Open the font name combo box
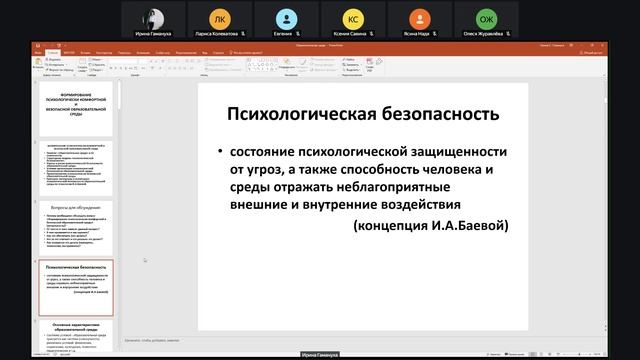This screenshot has height=360, width=640. click(122, 60)
